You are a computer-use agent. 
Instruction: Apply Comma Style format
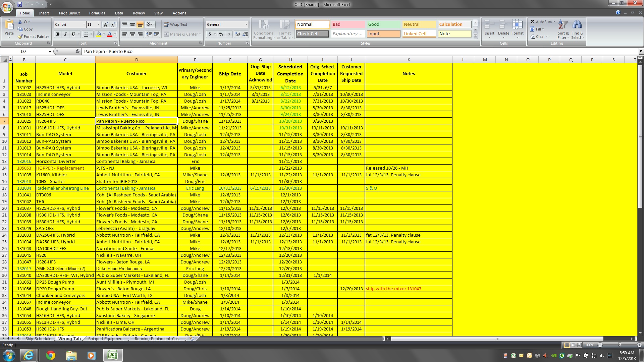[229, 34]
